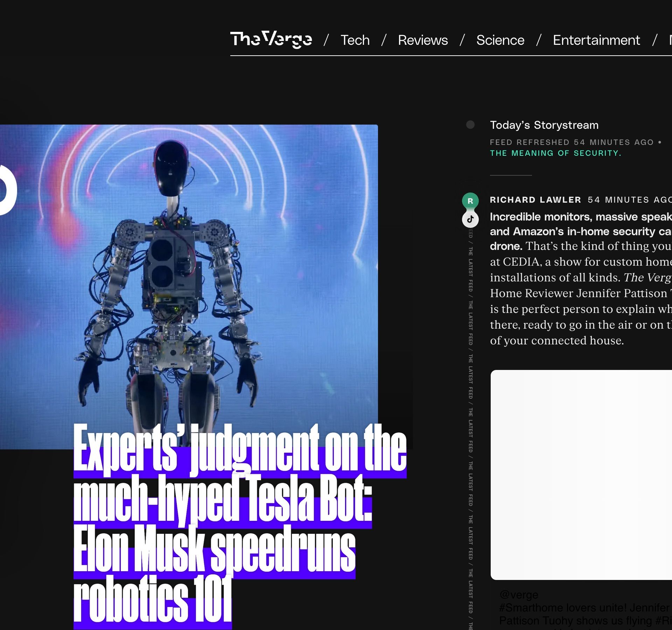Click the Tesla Bot robot image

189,287
